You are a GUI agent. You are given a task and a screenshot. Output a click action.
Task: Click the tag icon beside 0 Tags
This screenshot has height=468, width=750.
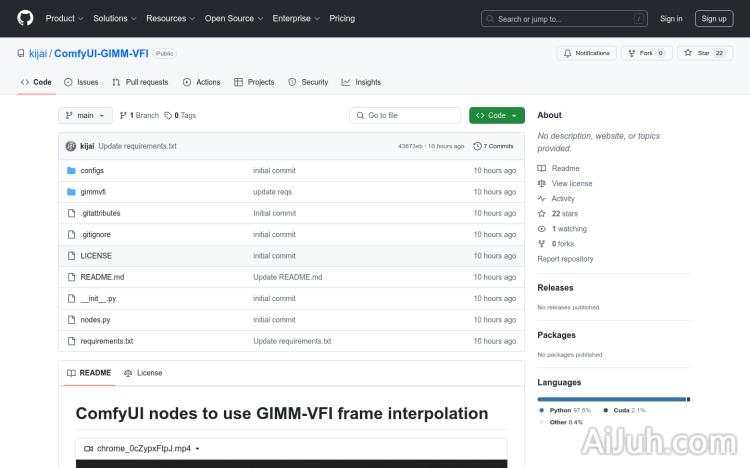click(168, 115)
